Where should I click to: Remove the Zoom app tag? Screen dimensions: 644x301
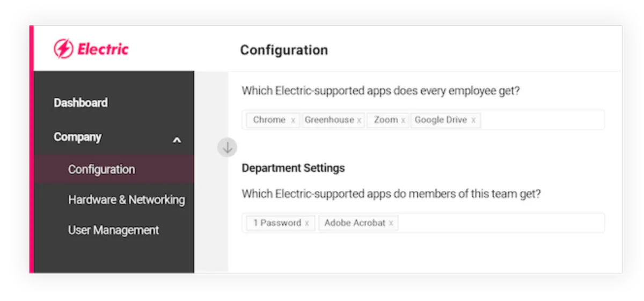(x=403, y=120)
